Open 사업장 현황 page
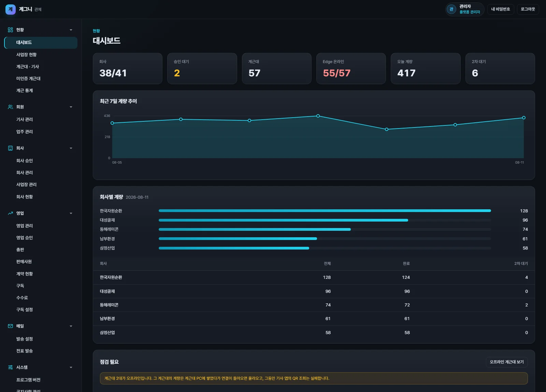Image resolution: width=546 pixels, height=392 pixels. (x=41, y=55)
